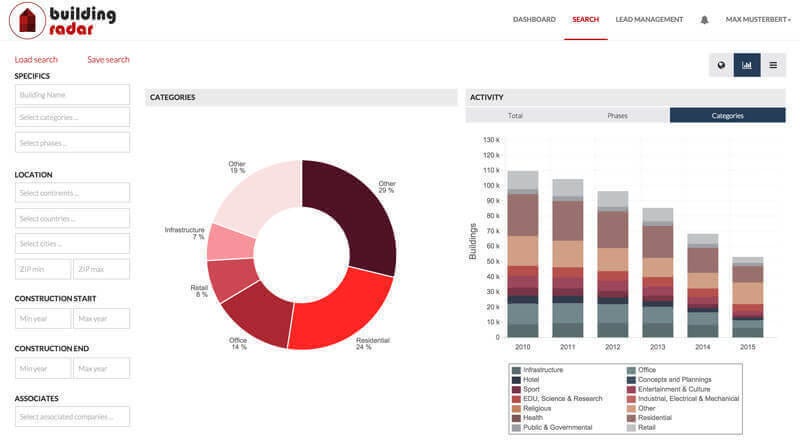Focus the ZIP max field
The height and width of the screenshot is (440, 800).
pos(102,269)
